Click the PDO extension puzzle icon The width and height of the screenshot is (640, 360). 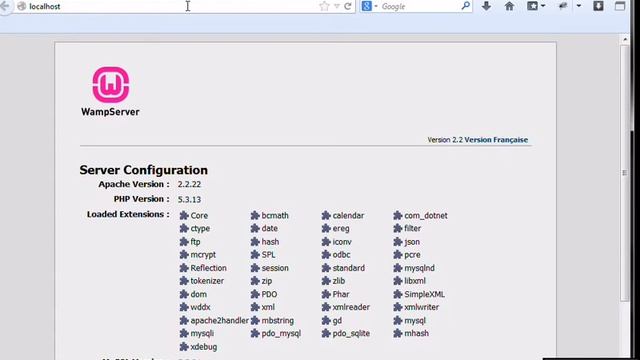255,294
